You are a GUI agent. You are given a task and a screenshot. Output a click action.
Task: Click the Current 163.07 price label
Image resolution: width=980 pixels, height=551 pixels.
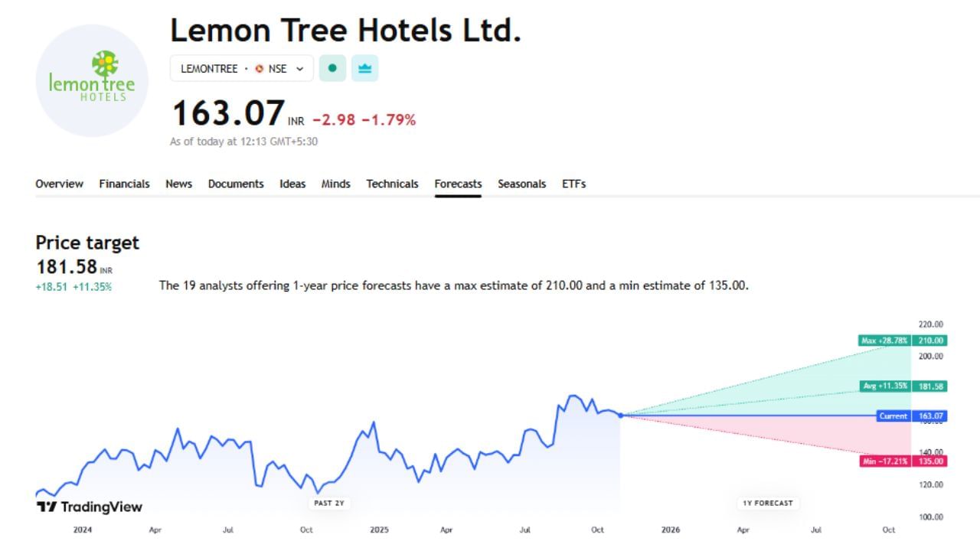(910, 416)
